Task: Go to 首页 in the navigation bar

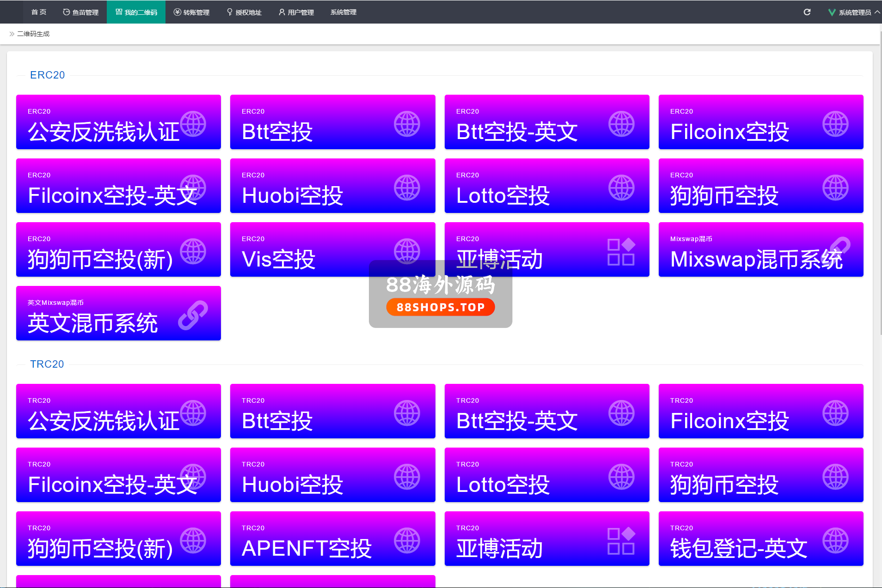Action: coord(39,12)
